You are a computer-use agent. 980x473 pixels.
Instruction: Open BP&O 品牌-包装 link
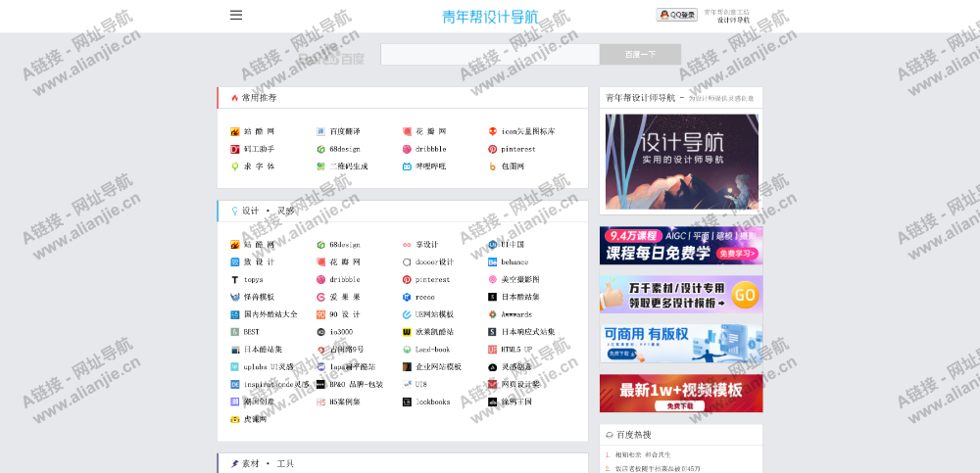tap(357, 385)
